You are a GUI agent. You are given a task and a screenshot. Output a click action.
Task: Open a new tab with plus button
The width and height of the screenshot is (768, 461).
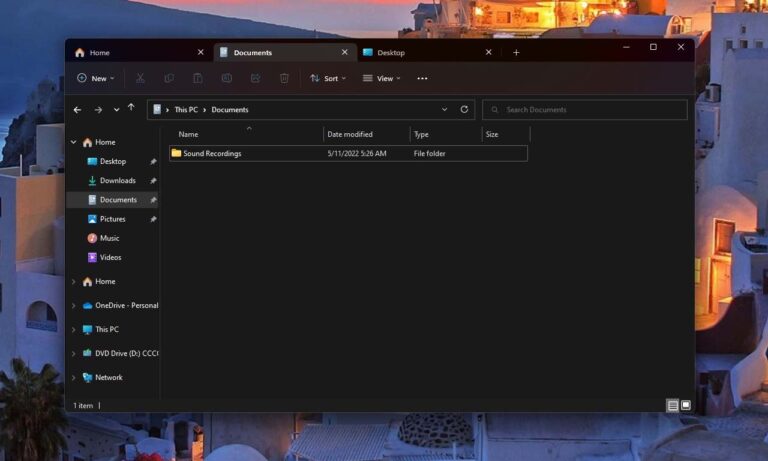pyautogui.click(x=516, y=52)
